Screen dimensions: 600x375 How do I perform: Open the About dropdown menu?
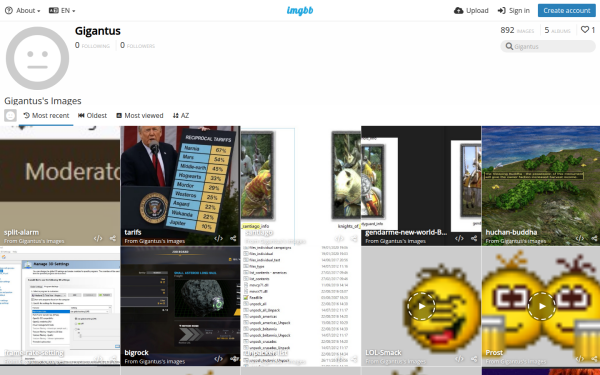point(23,11)
